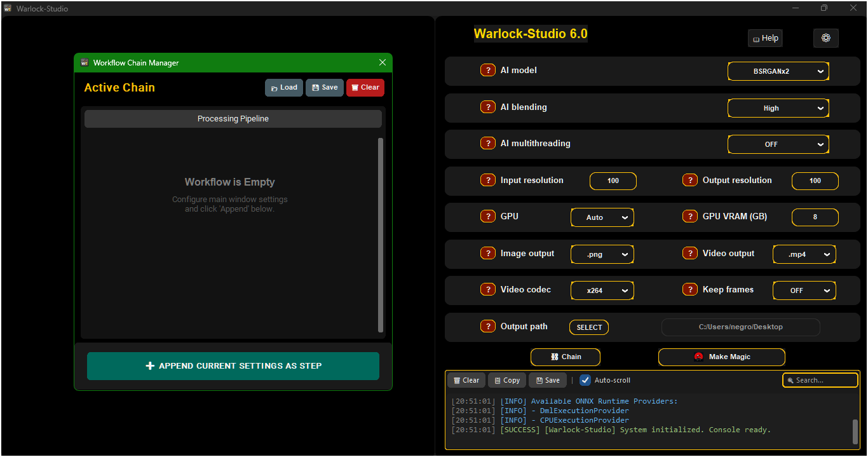
Task: Open the Image output .png dropdown
Action: coord(602,254)
